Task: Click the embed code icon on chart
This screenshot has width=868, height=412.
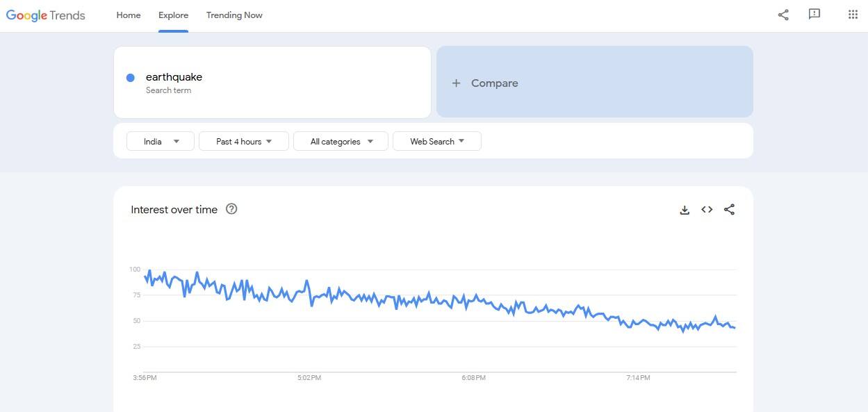Action: [x=707, y=210]
